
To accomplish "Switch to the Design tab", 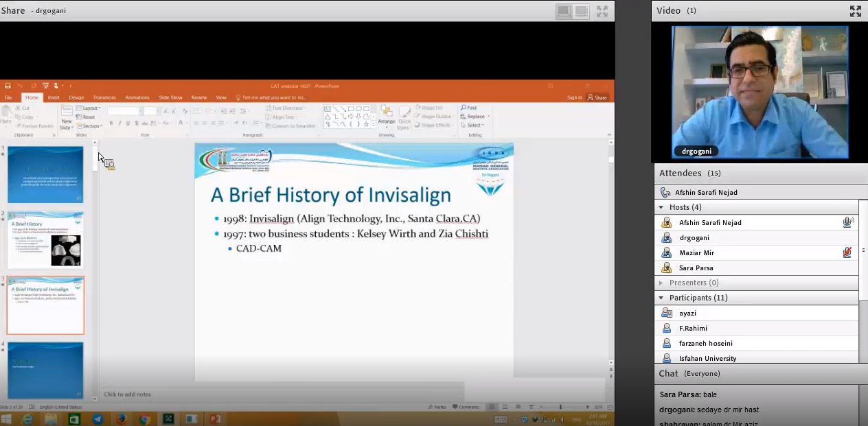I will (x=76, y=97).
